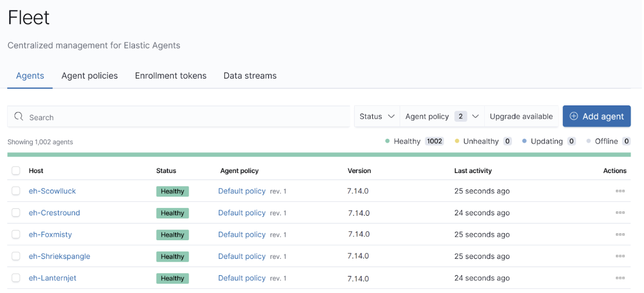644x293 pixels.
Task: Go to the Enrollment tokens tab
Action: point(170,76)
